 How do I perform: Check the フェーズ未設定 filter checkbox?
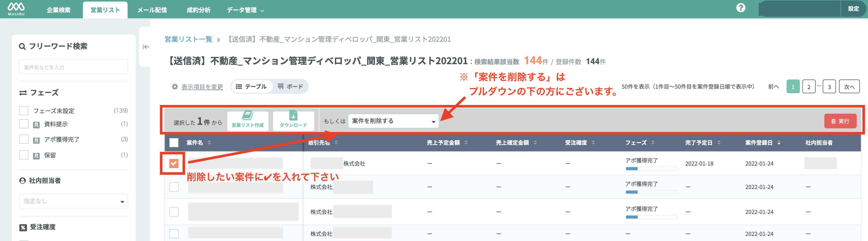click(x=24, y=110)
